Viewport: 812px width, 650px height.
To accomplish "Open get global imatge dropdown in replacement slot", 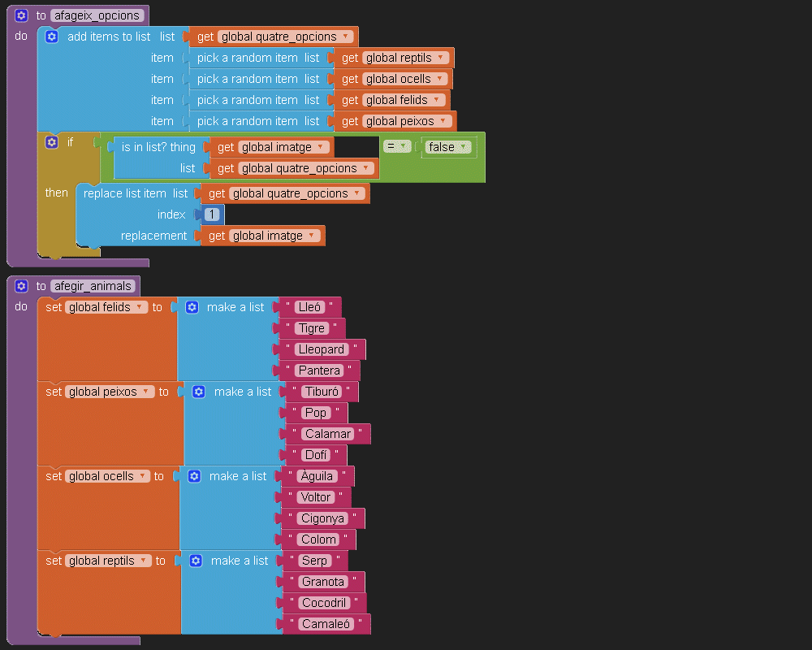I will [311, 236].
